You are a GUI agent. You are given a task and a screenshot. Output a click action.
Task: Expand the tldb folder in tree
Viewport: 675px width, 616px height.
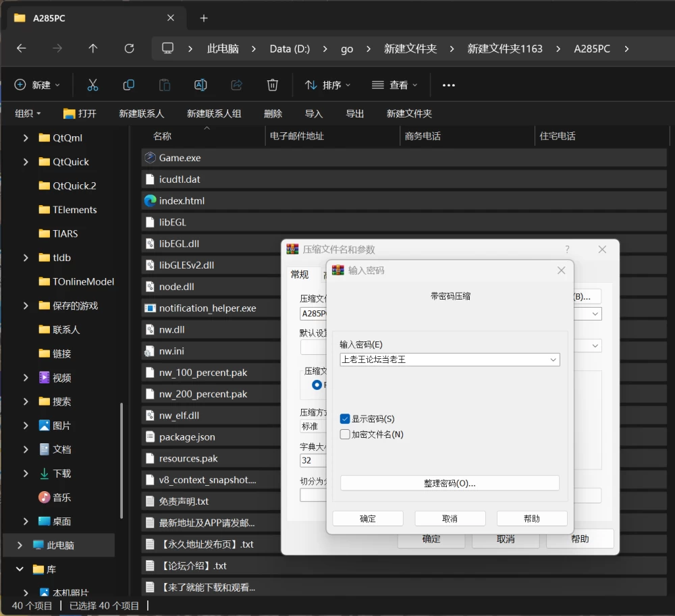pyautogui.click(x=26, y=258)
